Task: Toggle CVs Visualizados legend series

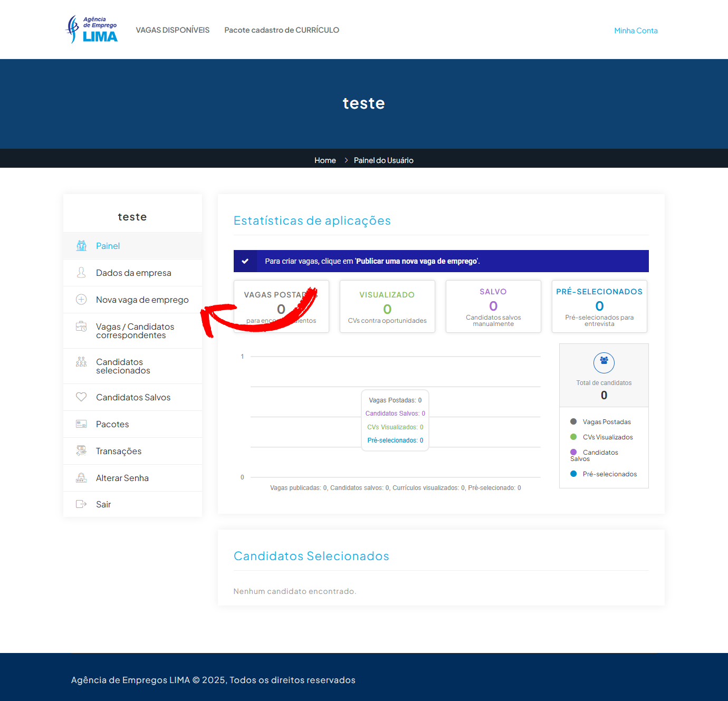Action: (607, 437)
